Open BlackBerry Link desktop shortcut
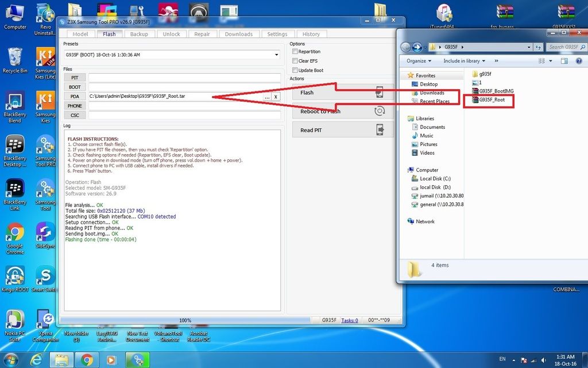 click(15, 194)
